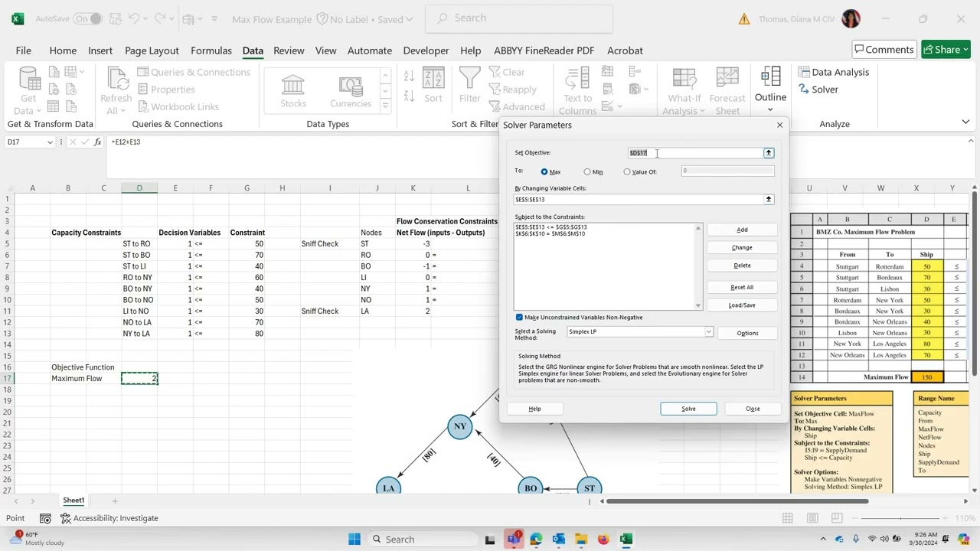Collapse the changing variable cells range selector
The image size is (980, 551).
(769, 200)
